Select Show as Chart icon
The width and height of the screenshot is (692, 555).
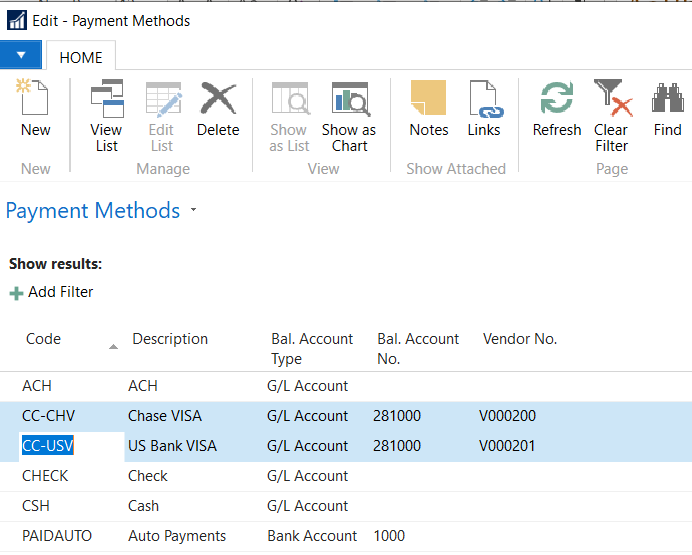pos(349,101)
